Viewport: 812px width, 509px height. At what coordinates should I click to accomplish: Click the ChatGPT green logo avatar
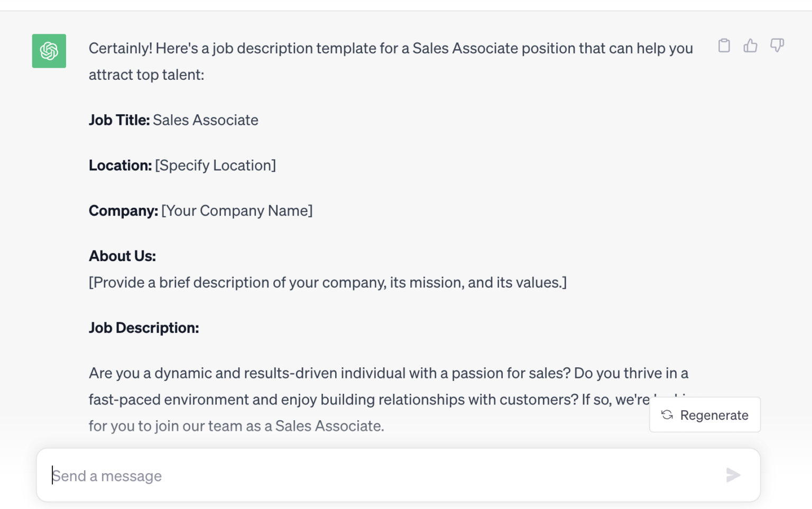49,51
